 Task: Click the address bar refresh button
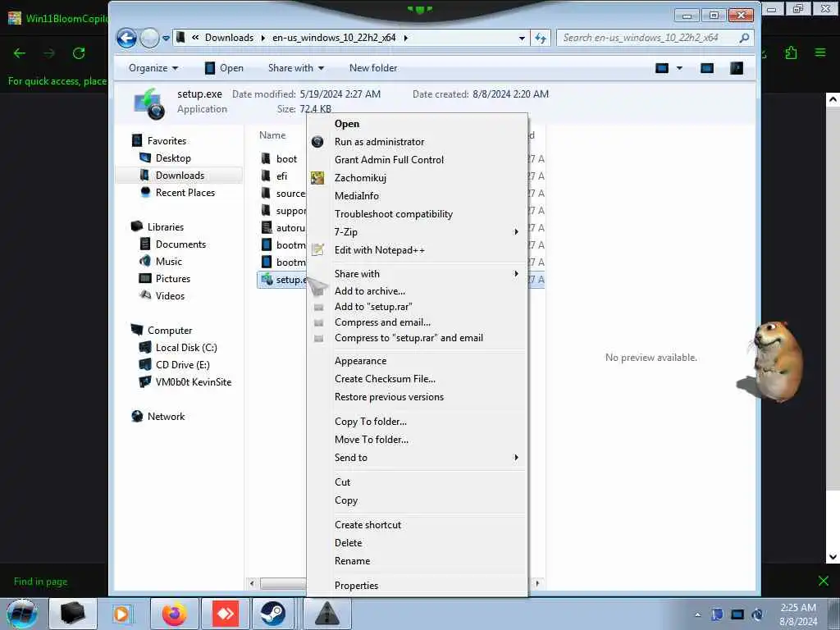tap(541, 38)
